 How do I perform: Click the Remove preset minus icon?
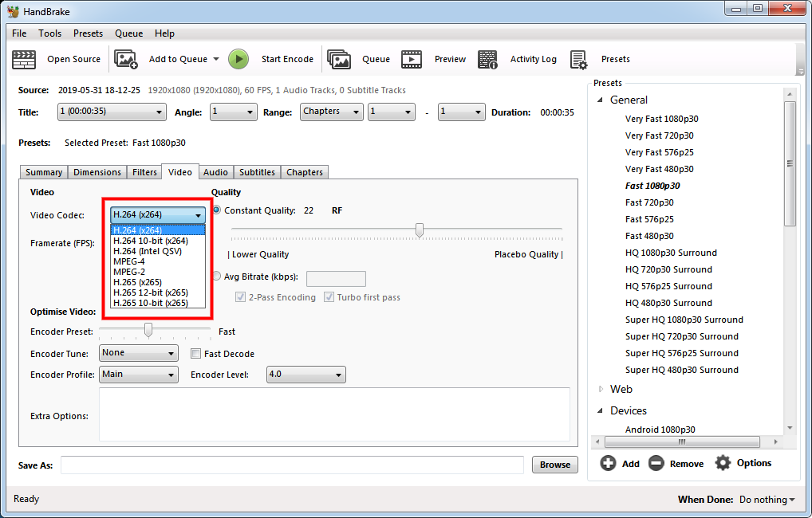(656, 463)
